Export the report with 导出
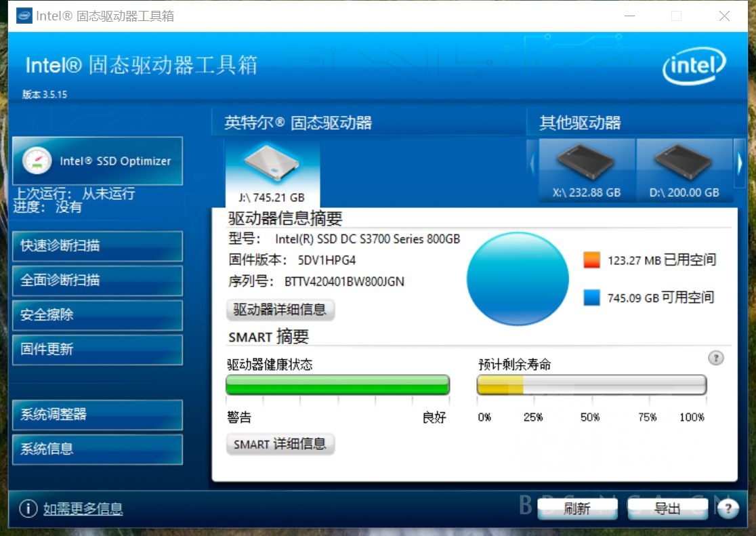 [x=667, y=508]
